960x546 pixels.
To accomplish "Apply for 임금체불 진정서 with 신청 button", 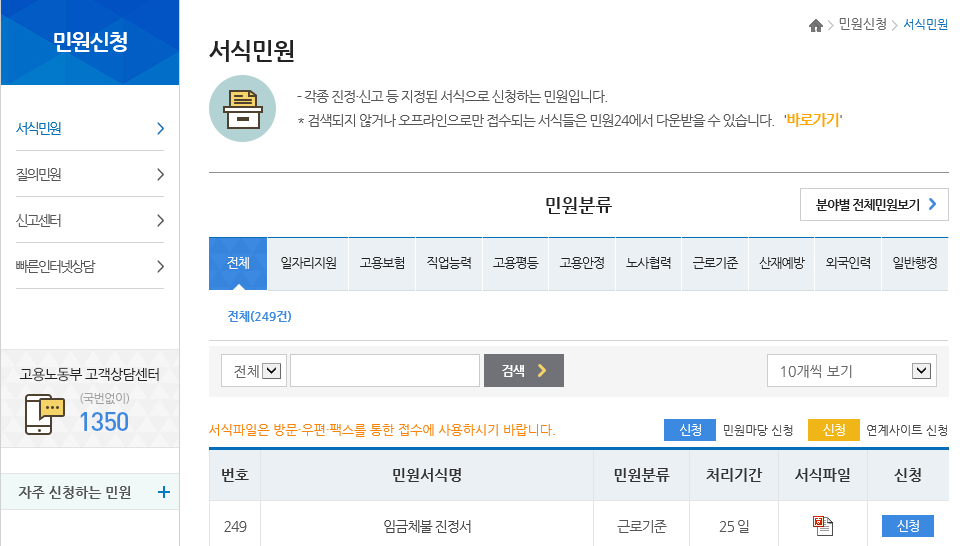I will [907, 526].
